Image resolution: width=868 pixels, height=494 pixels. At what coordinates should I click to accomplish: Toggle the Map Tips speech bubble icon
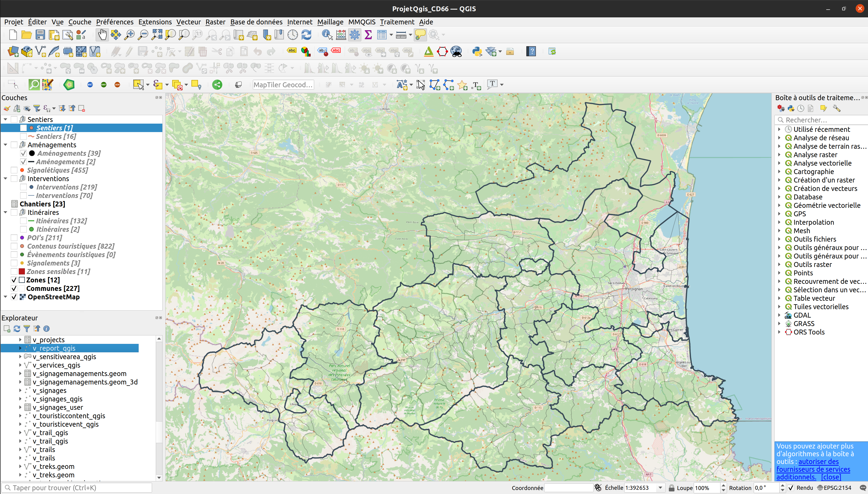420,35
